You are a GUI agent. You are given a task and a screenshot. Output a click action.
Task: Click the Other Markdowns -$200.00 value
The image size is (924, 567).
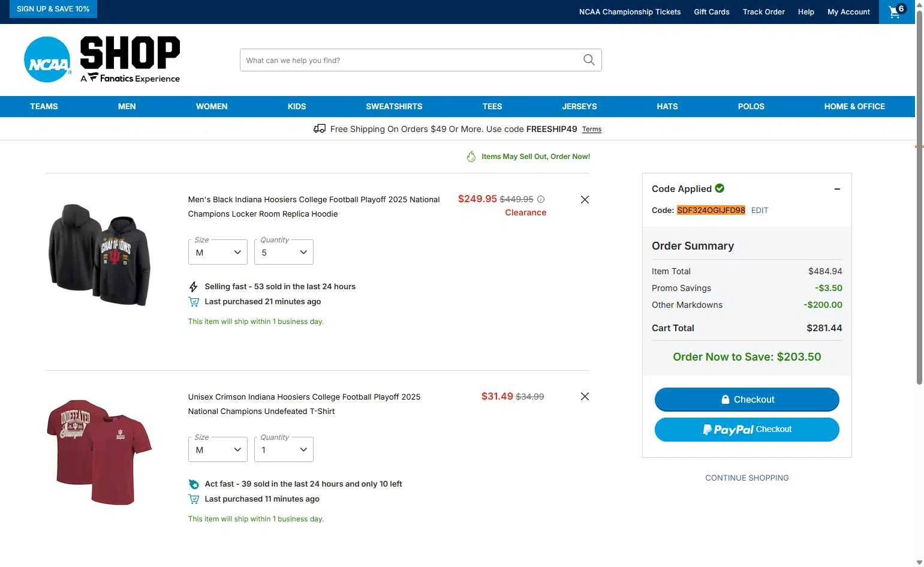[x=823, y=305]
